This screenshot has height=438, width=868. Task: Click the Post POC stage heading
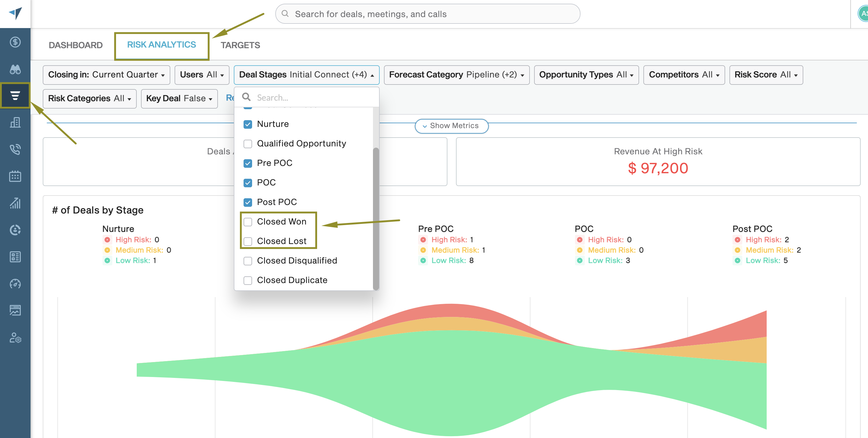point(752,229)
